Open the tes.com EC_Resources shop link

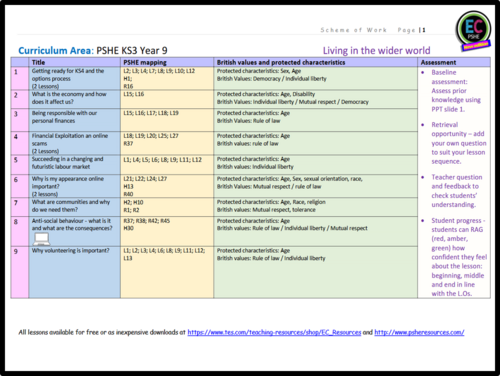click(274, 332)
